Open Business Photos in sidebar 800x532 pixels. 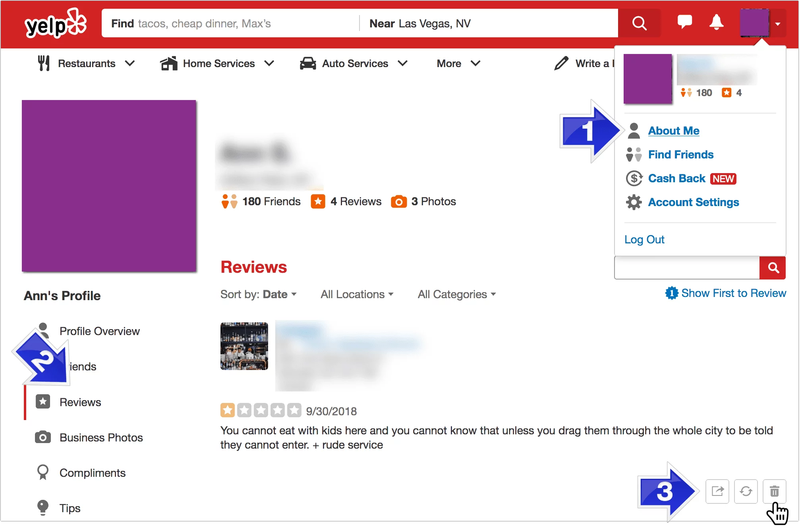coord(101,438)
